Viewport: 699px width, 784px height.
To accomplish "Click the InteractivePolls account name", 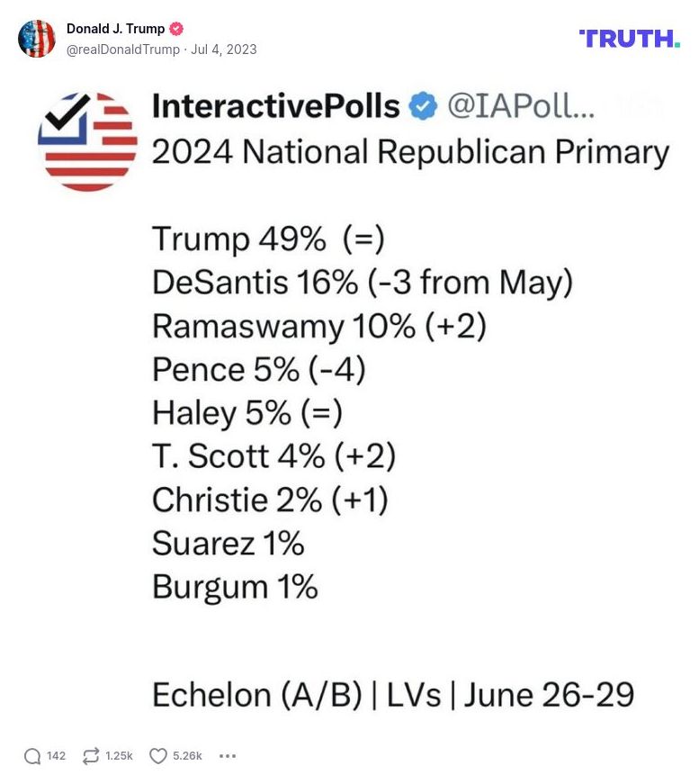I will point(275,107).
